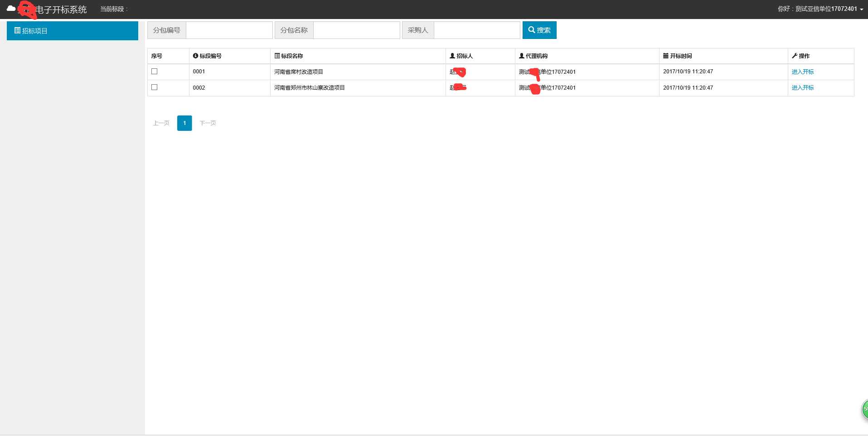868x436 pixels.
Task: Click 开标时间 value in row 0002
Action: click(x=688, y=88)
